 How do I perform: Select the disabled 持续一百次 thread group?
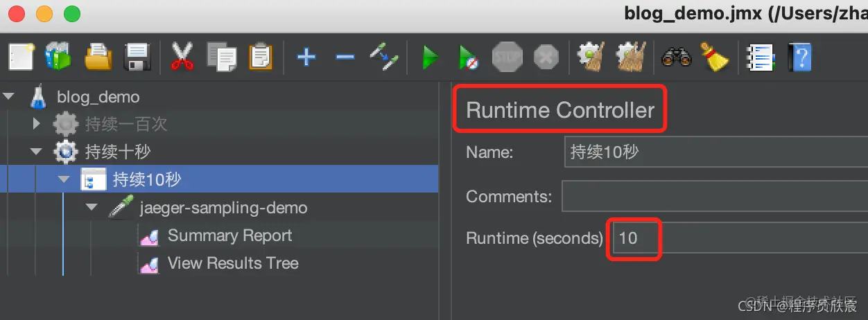[125, 124]
